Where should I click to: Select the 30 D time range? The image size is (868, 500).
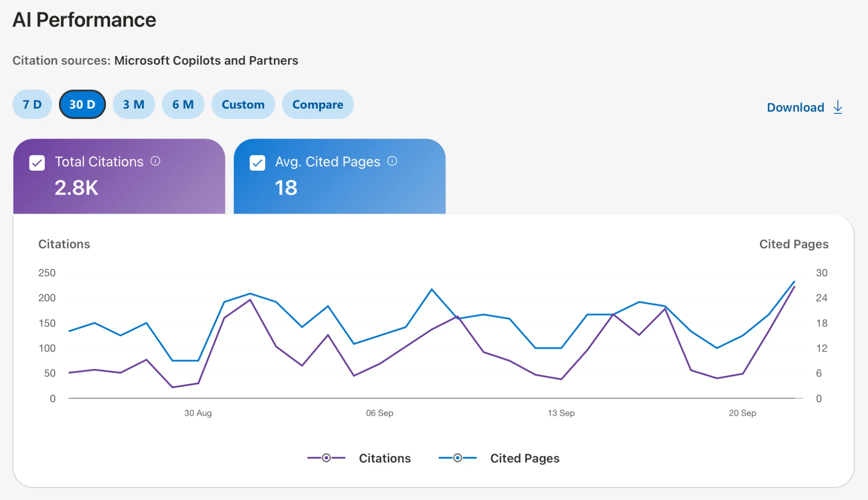coord(82,104)
